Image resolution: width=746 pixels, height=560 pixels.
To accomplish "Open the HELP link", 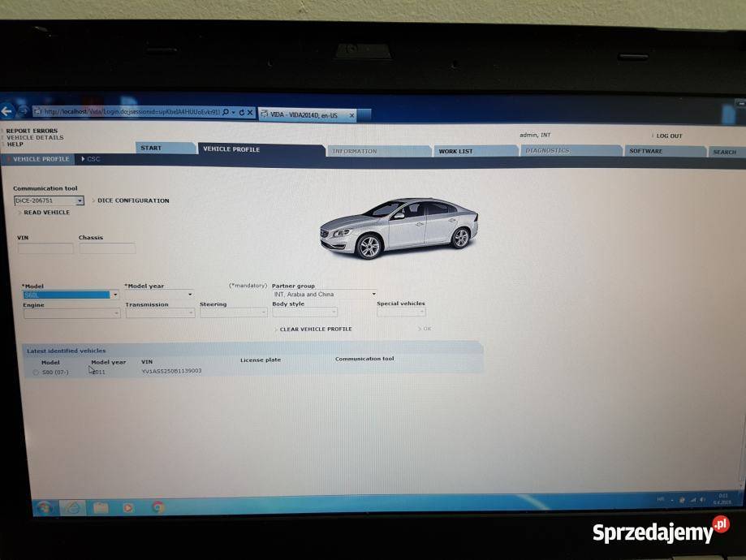I will pos(15,144).
